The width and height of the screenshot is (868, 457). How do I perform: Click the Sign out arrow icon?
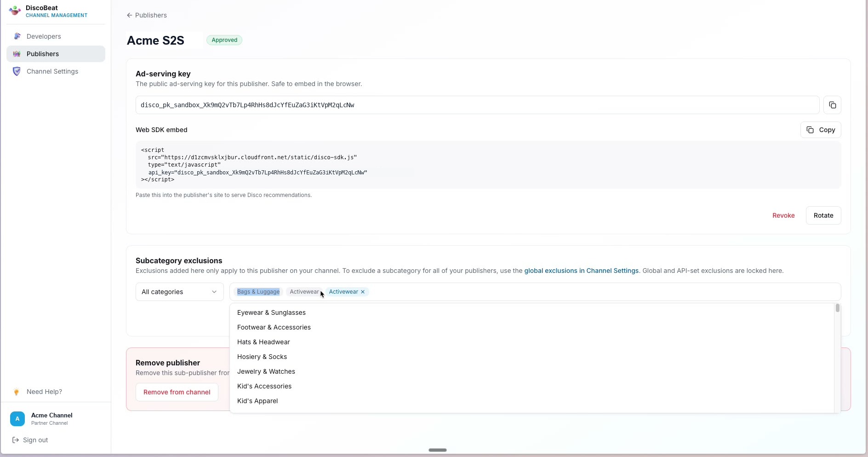pyautogui.click(x=16, y=440)
